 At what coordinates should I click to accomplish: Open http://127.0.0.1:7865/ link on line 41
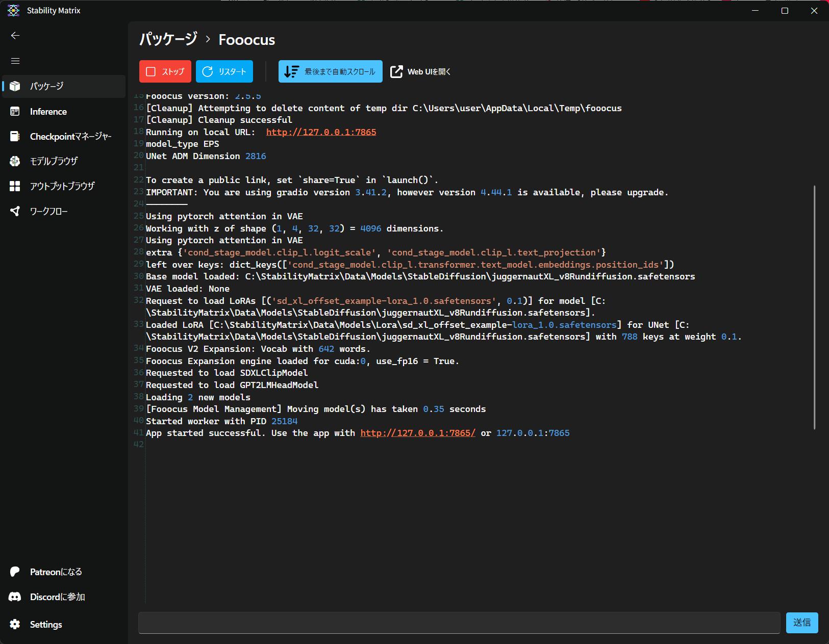point(417,433)
